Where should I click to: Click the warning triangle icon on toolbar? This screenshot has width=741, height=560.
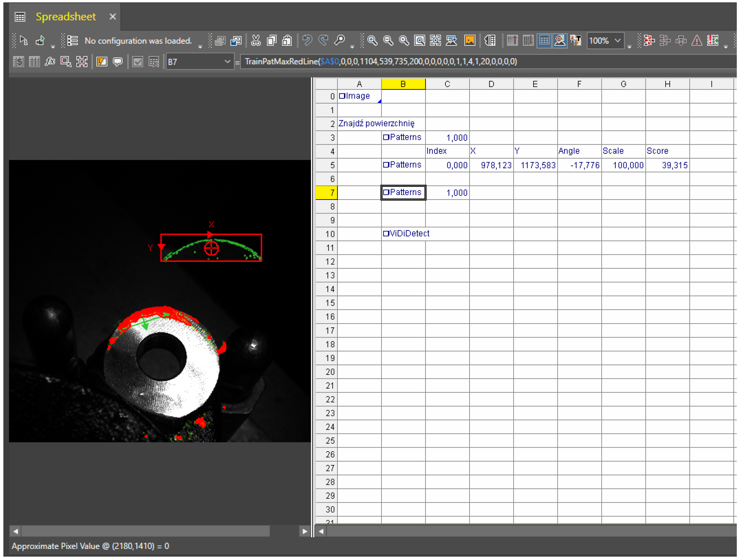(697, 40)
